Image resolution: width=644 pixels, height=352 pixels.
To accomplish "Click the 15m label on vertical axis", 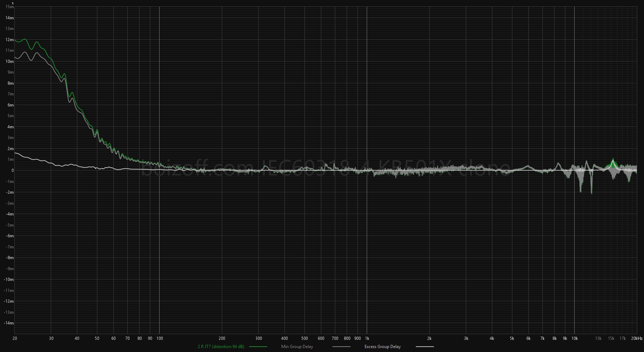I will [x=10, y=7].
